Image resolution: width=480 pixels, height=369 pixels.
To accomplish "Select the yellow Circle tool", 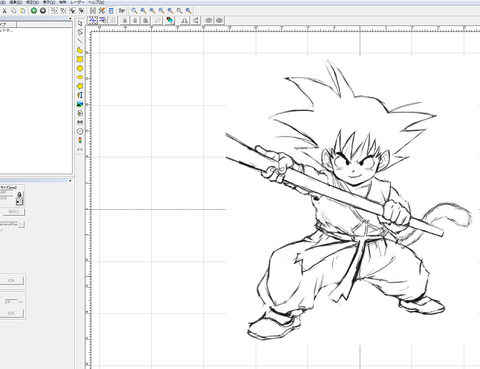I will 80,68.
